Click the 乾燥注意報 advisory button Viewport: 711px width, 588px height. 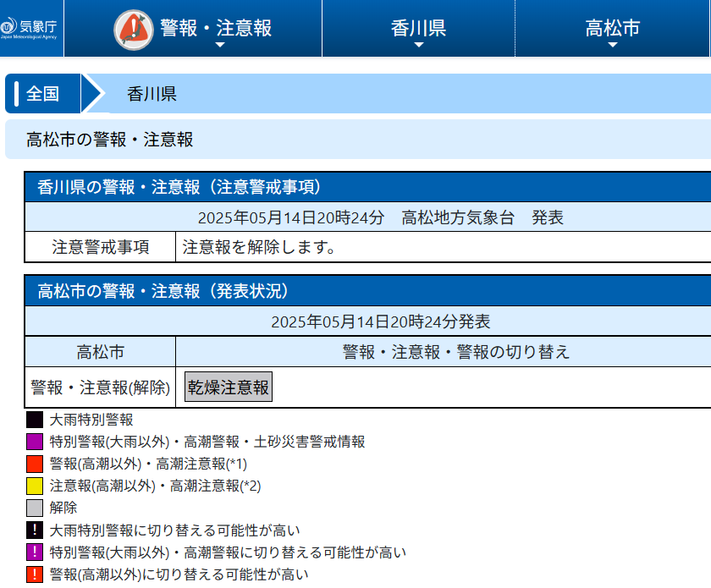(x=229, y=387)
